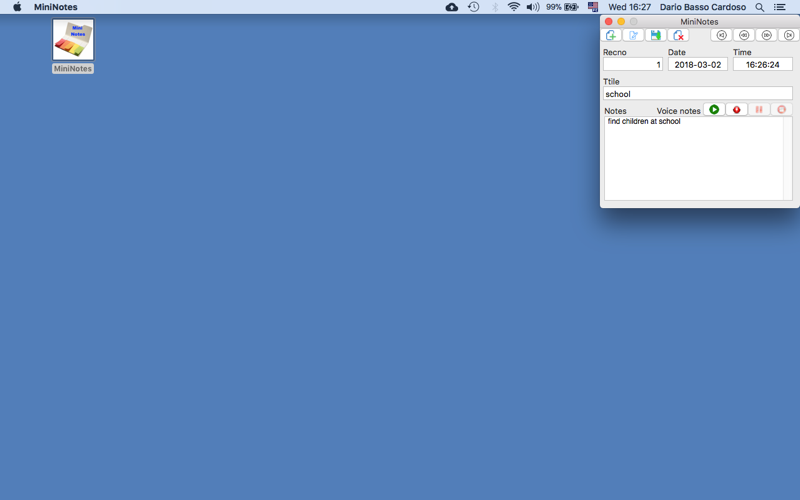Go to the previous record
Screen dimensions: 800x500
click(x=744, y=35)
